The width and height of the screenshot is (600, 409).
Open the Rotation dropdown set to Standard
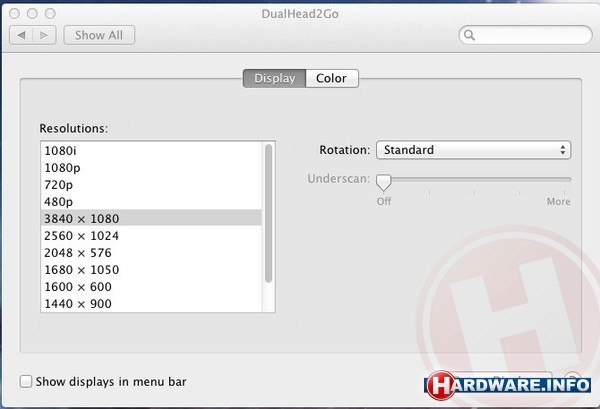473,150
